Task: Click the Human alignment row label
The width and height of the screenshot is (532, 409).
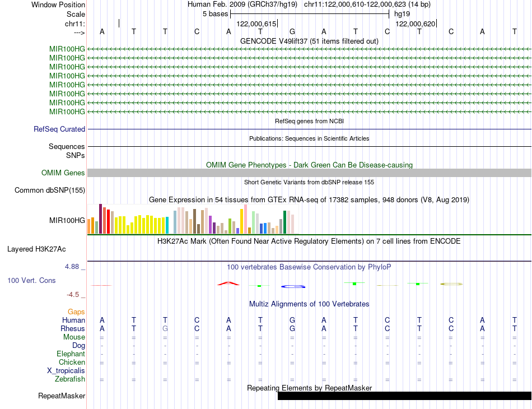Action: tap(73, 320)
